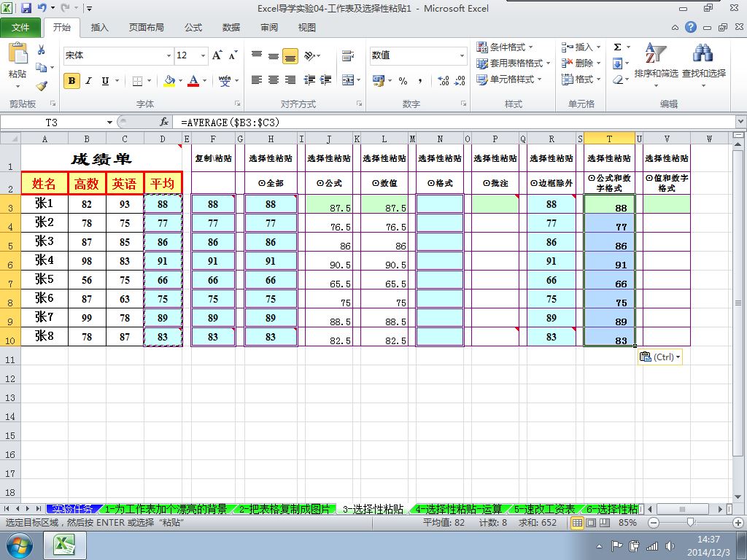Switch to the 数据 ribbon tab

tap(231, 28)
